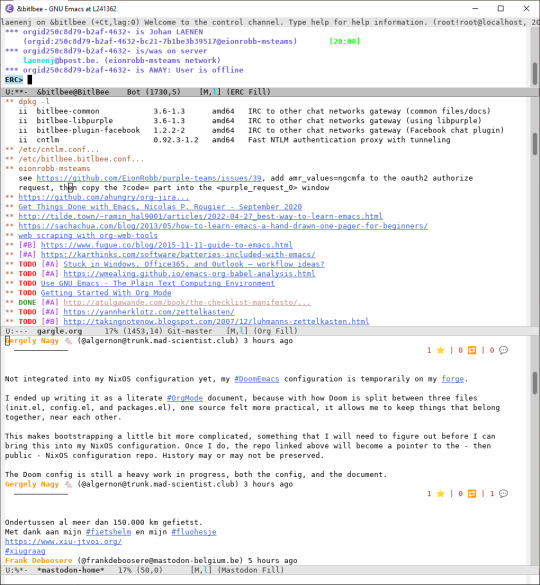
Task: Click the [#B] priority on luhmanns-zettelkasten entry
Action: 50,321
